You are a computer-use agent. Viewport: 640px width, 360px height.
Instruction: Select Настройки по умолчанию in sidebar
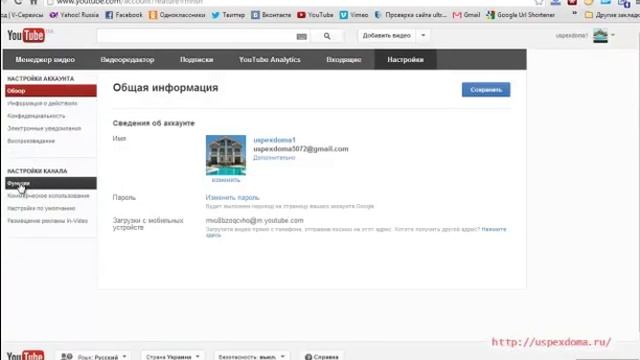click(41, 208)
